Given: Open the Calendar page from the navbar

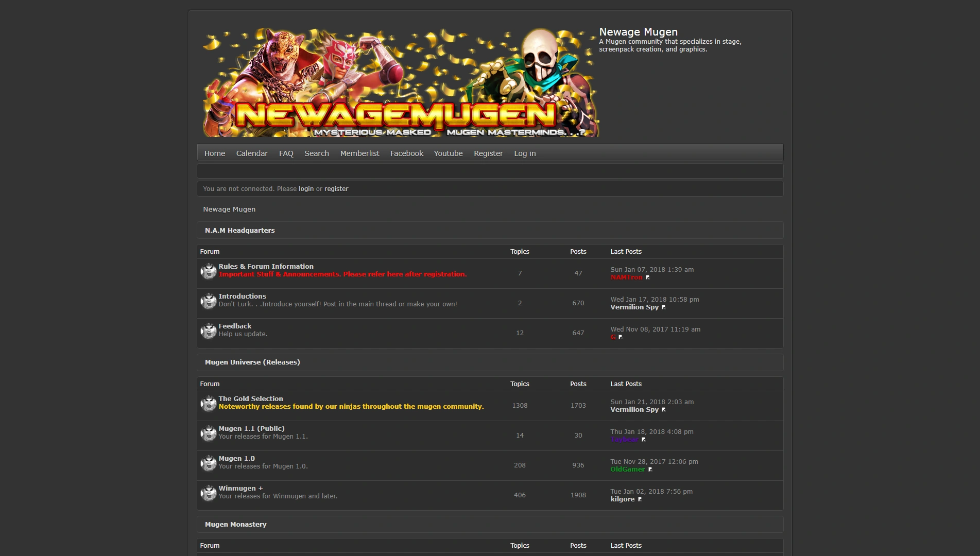Looking at the screenshot, I should coord(252,153).
